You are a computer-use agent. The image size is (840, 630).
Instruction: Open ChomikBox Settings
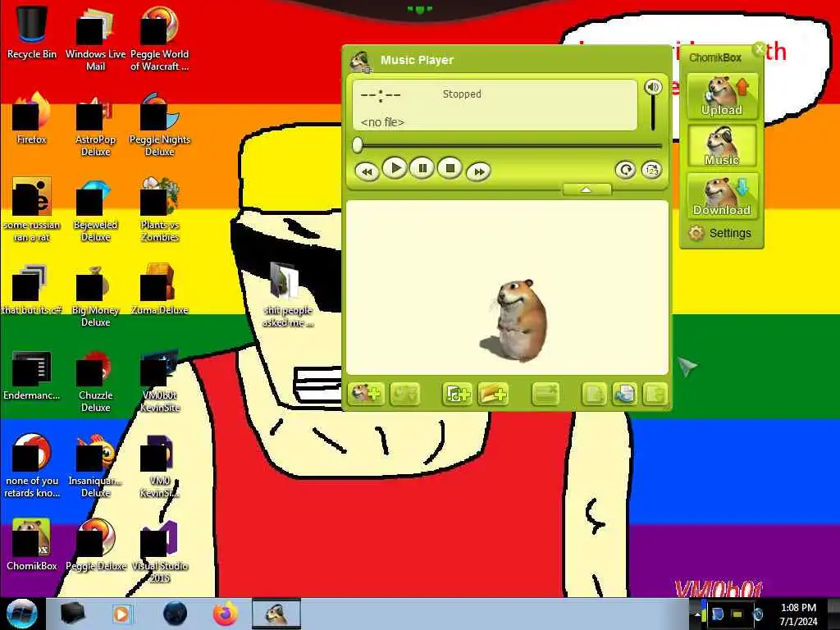(x=720, y=233)
